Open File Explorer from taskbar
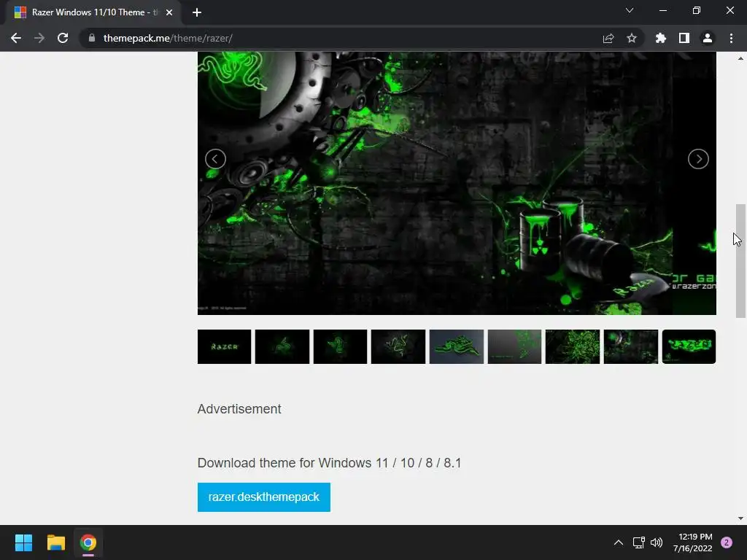Screen dimensions: 747x560 (x=55, y=542)
